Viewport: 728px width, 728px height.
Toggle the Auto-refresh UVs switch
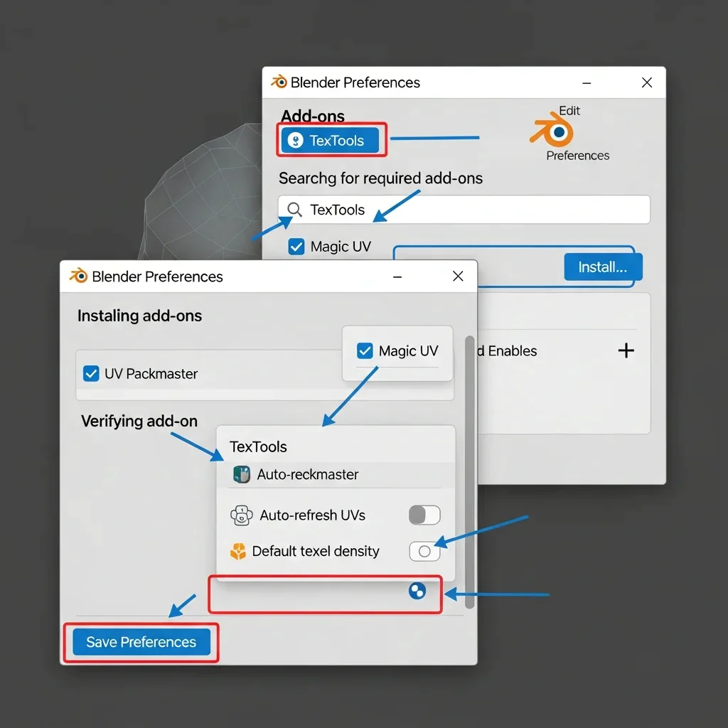click(424, 515)
